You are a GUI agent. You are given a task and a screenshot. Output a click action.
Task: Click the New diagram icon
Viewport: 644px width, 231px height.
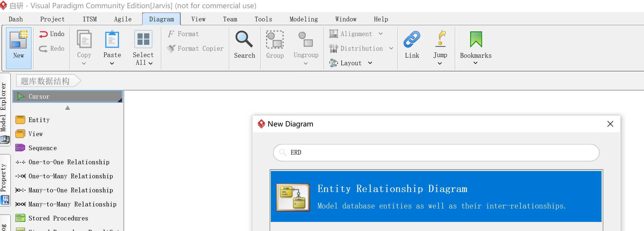coord(18,40)
